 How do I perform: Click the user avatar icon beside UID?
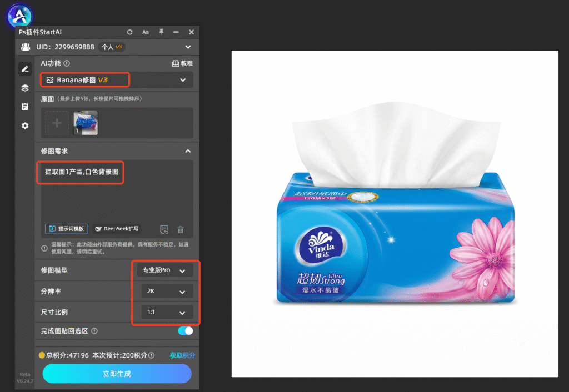coord(26,47)
